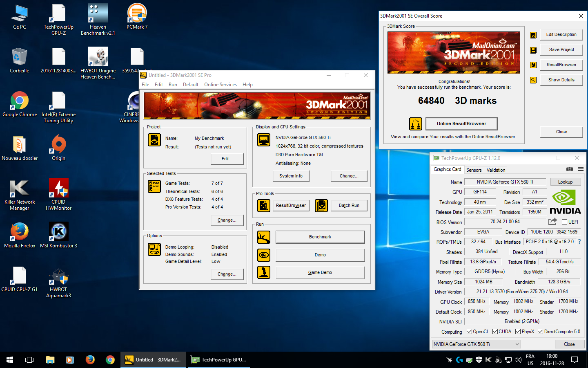Click the Save Project floppy icon

[x=533, y=50]
